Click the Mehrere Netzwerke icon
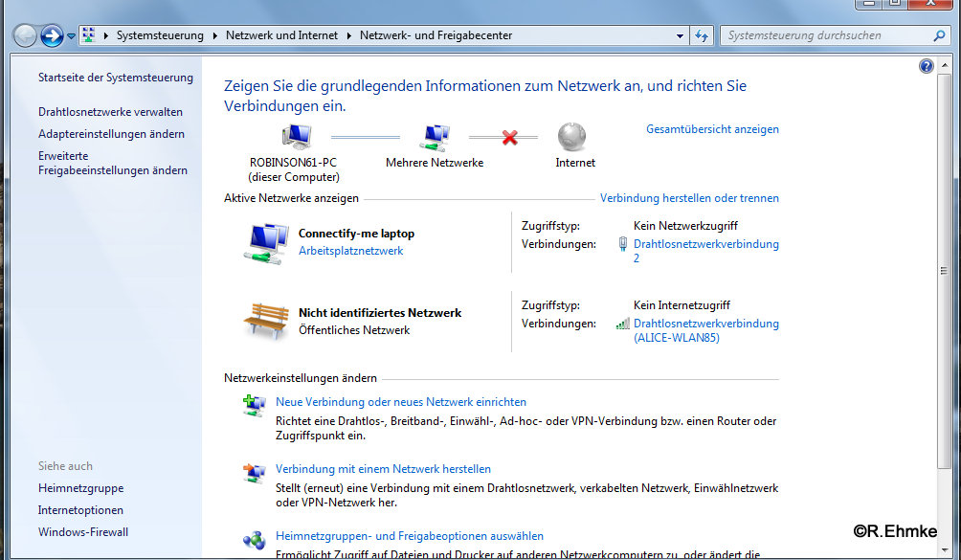This screenshot has height=560, width=961. click(x=435, y=138)
